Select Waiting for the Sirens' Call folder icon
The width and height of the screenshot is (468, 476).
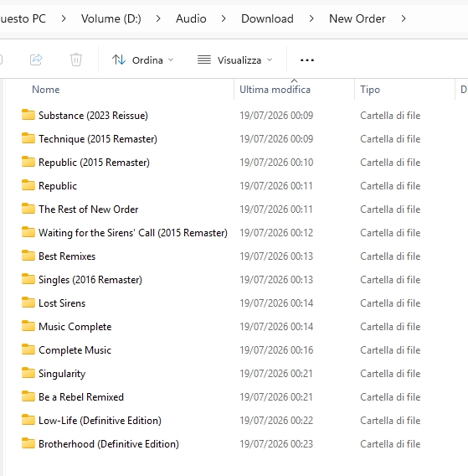pos(28,232)
